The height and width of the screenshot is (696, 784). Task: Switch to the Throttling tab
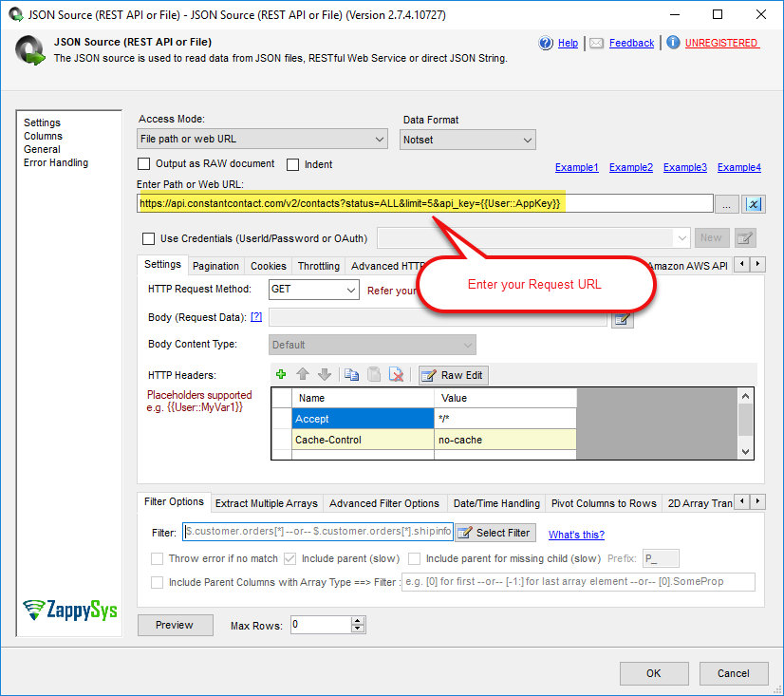319,266
